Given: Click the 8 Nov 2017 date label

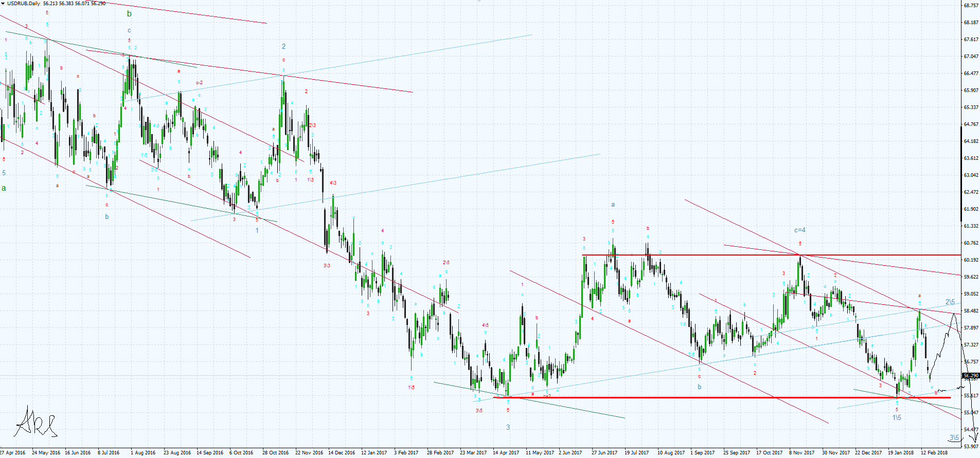Looking at the screenshot, I should [x=802, y=453].
